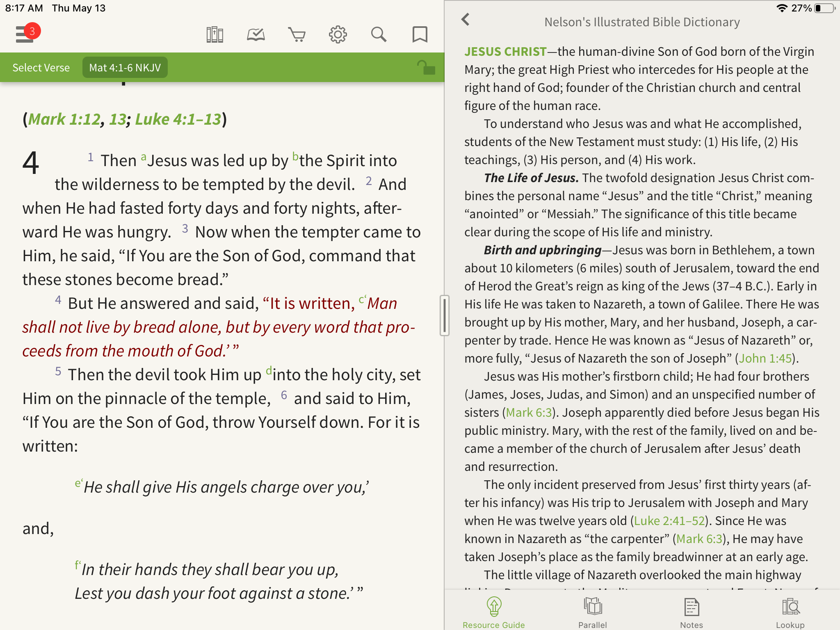Screen dimensions: 840x630
Task: Tap verse number 3 in the passage
Action: (x=185, y=228)
